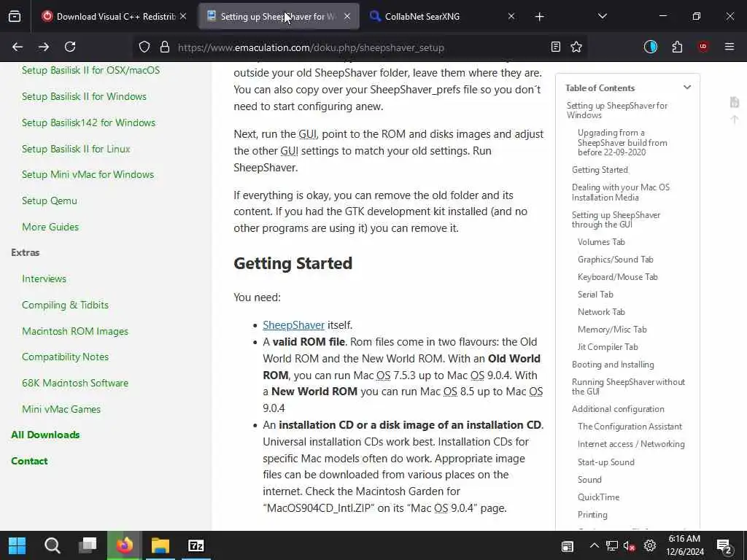747x560 pixels.
Task: Collapse the Table of Contents chevron
Action: coord(687,87)
